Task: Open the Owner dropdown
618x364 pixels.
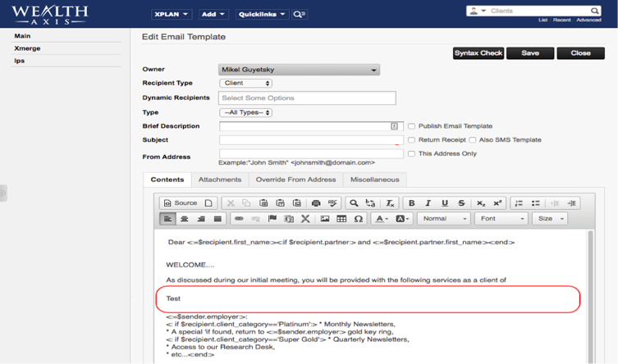Action: 299,70
